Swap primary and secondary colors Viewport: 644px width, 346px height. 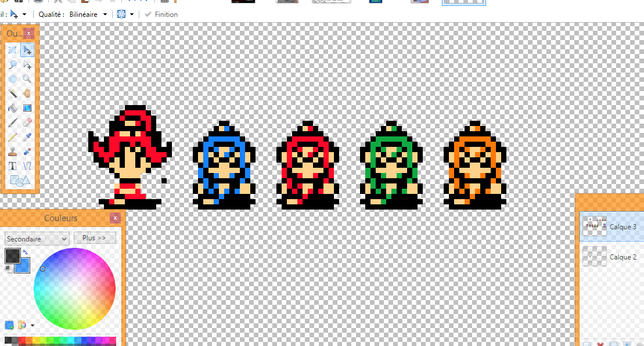[25, 252]
